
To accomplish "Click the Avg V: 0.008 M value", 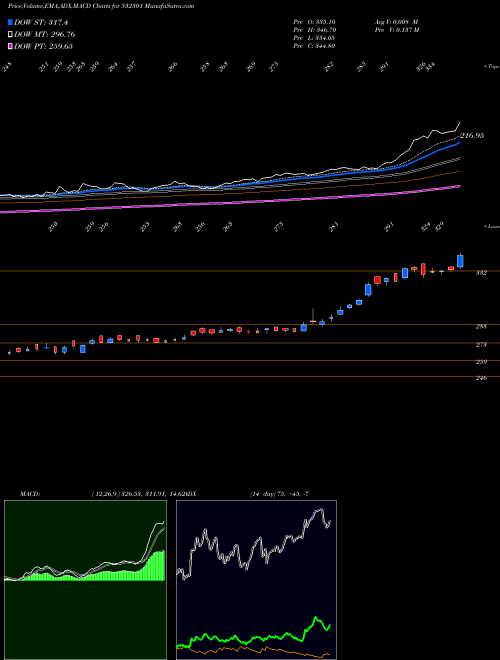I will pos(396,22).
